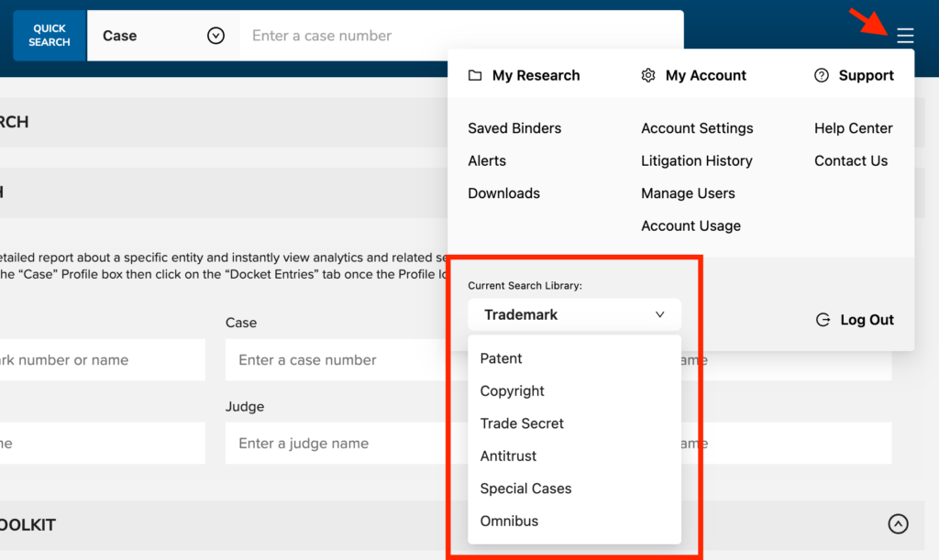Pick Omnibus library option
939x560 pixels.
(509, 522)
